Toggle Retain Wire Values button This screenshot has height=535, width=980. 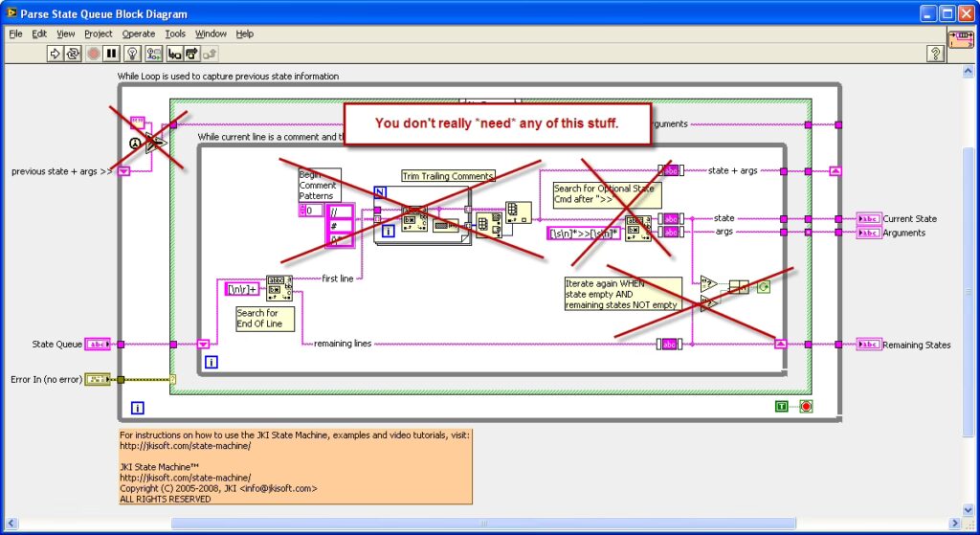click(x=155, y=54)
